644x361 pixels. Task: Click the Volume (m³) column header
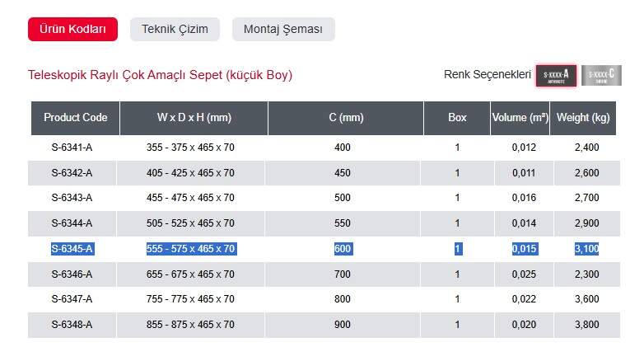tap(520, 118)
